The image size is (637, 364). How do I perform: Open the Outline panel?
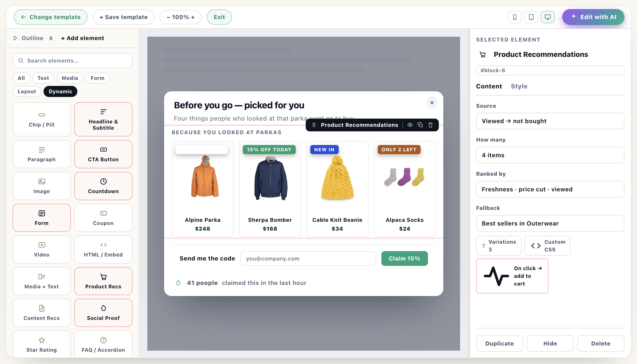(32, 38)
